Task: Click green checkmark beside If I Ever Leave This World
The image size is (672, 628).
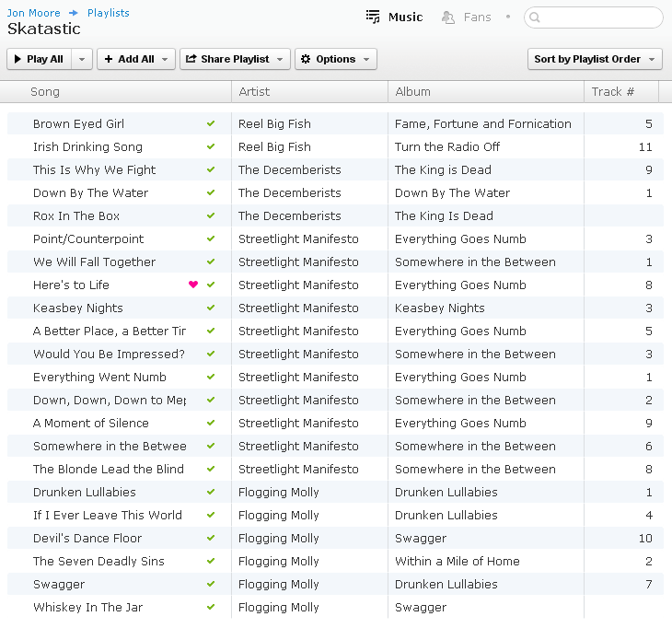Action: click(x=211, y=515)
